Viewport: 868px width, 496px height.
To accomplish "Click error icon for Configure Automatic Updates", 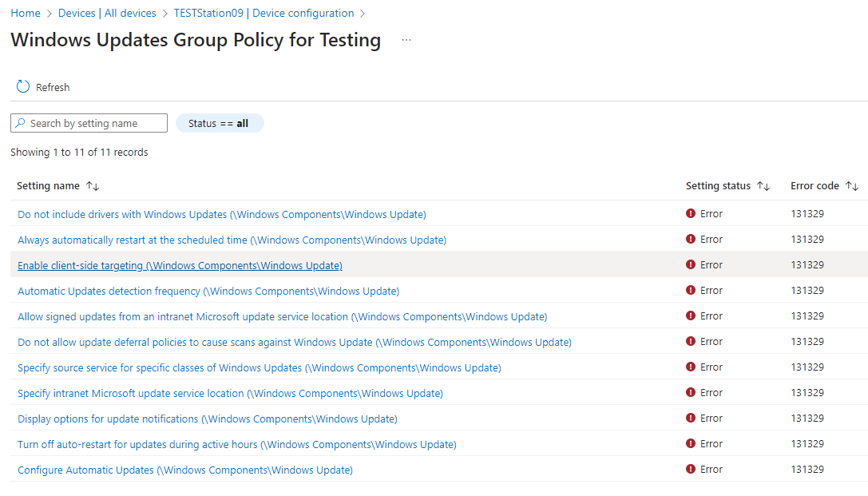I will tap(691, 470).
